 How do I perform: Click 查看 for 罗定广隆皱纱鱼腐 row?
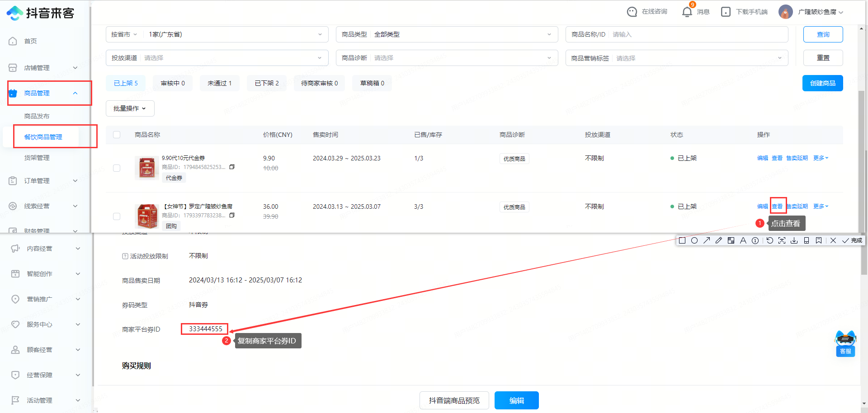[777, 206]
